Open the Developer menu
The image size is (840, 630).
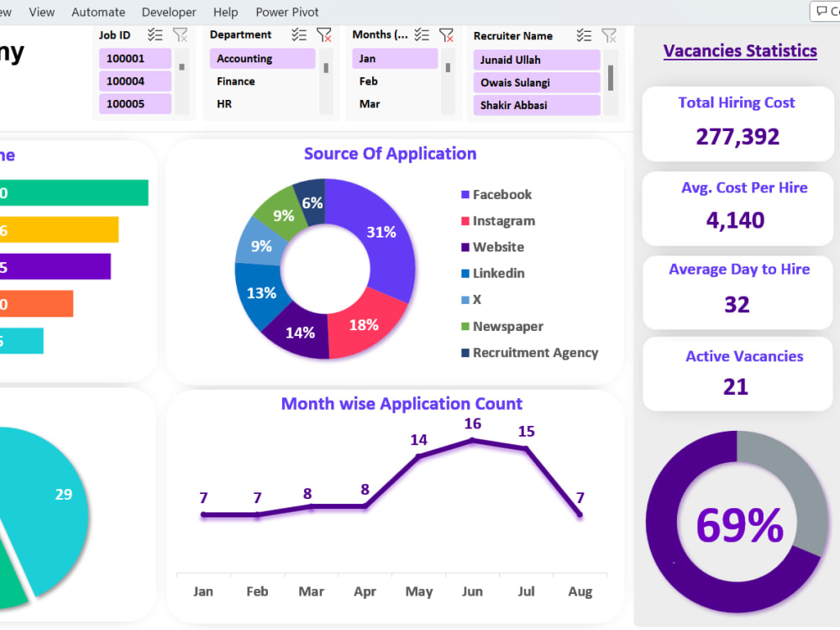coord(168,12)
